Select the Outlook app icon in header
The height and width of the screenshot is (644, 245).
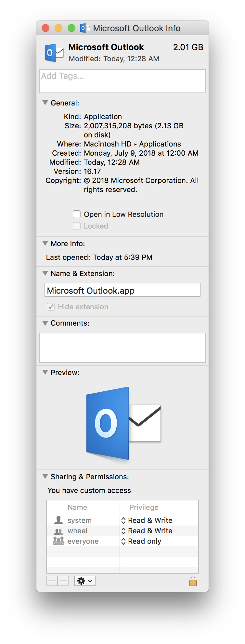(54, 53)
